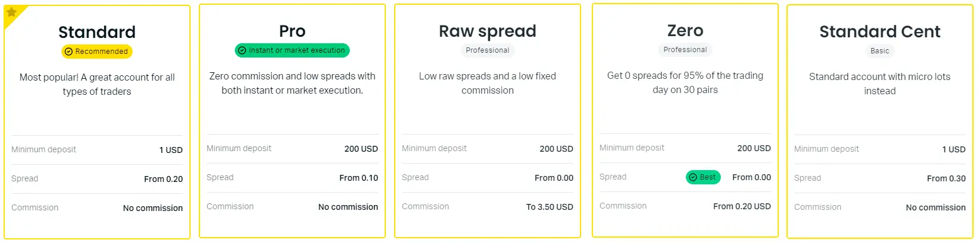This screenshot has width=980, height=243.
Task: Click the 'Get 0 spreads for 95%' description
Action: coord(685,82)
